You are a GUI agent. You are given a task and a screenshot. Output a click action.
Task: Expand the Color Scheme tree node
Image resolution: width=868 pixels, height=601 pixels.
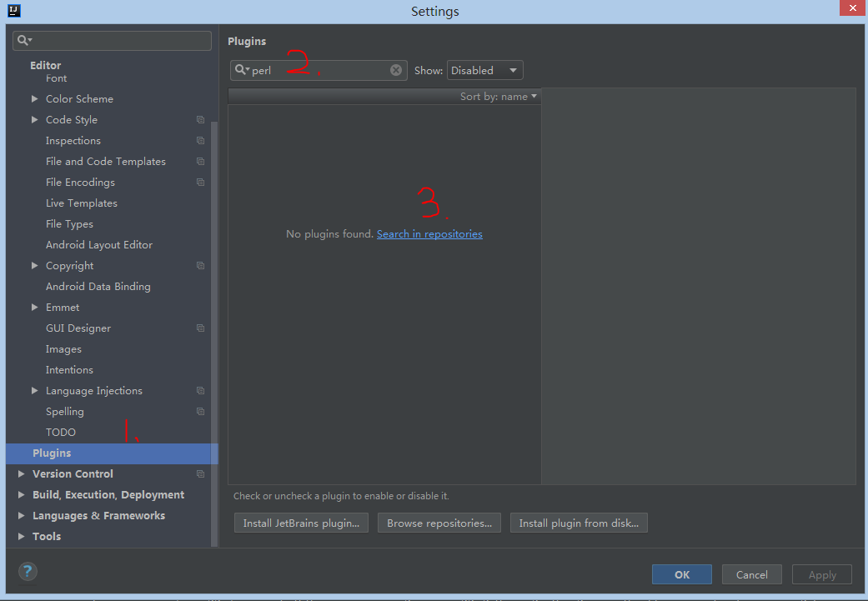click(34, 98)
